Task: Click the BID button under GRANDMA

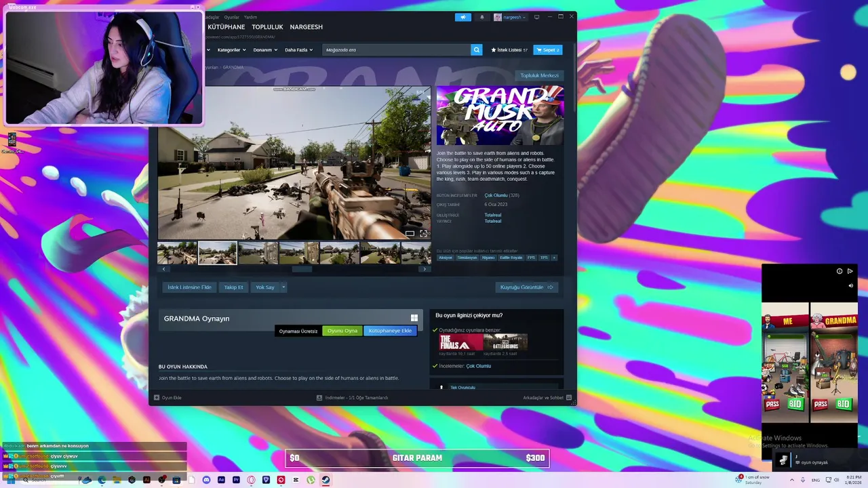Action: [843, 405]
